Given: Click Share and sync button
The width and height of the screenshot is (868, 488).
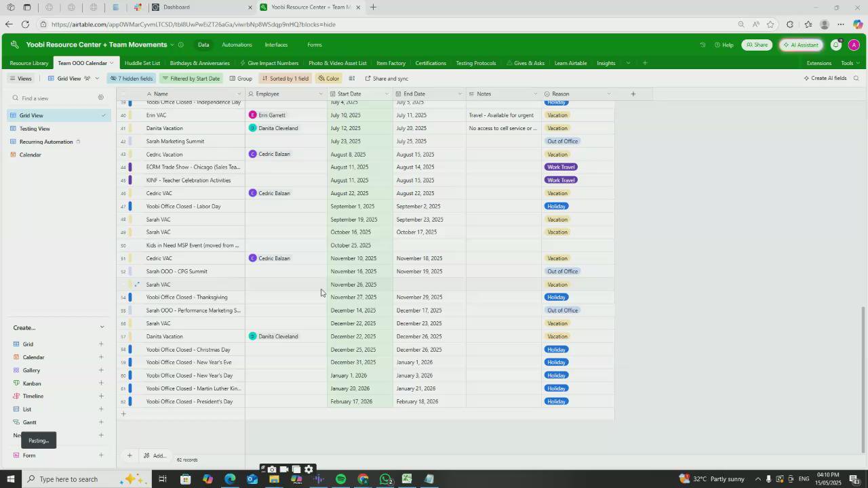Looking at the screenshot, I should coord(387,79).
